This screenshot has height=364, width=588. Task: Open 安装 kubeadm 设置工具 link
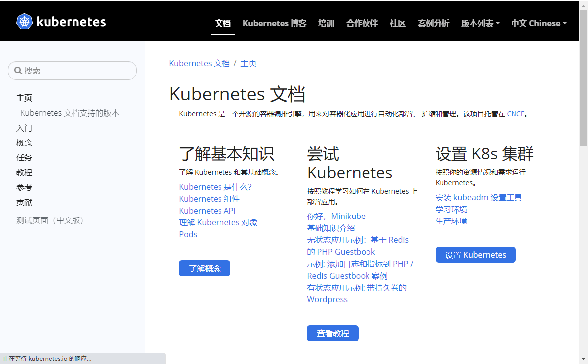pos(479,197)
